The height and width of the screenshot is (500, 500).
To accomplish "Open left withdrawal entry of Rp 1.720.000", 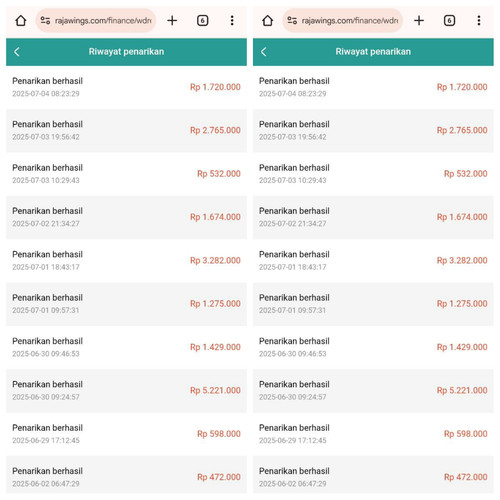I will (126, 87).
